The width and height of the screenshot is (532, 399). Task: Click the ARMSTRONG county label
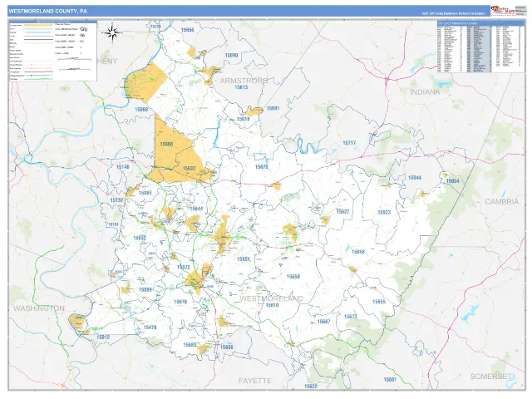click(244, 81)
